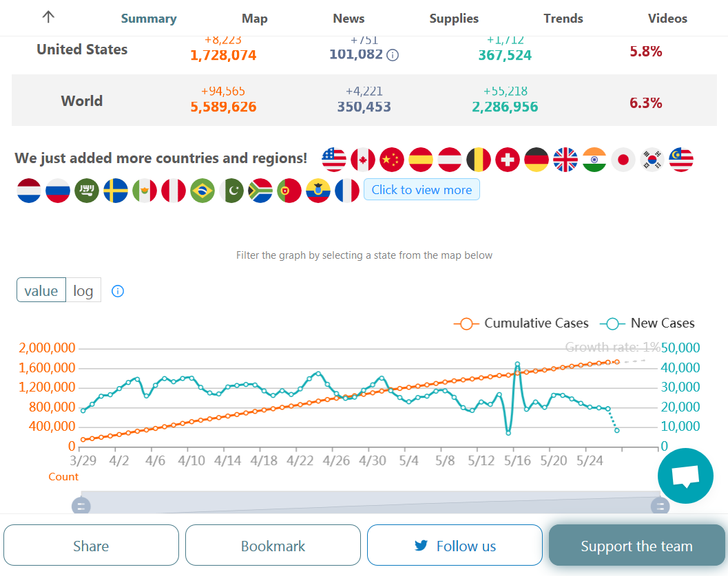728x576 pixels.
Task: Go to the Trends tab
Action: click(563, 19)
